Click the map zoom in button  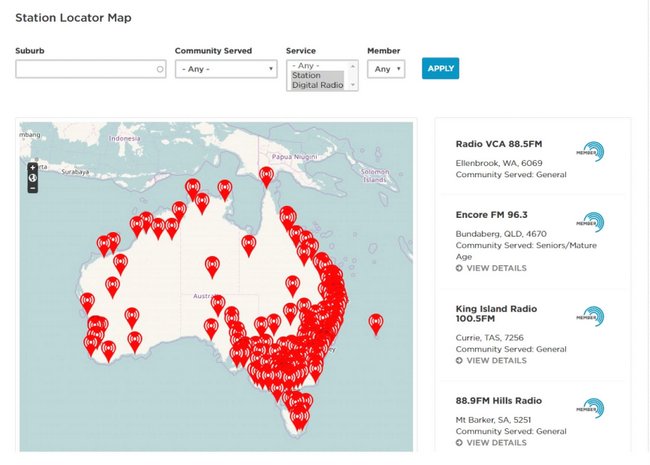[33, 168]
